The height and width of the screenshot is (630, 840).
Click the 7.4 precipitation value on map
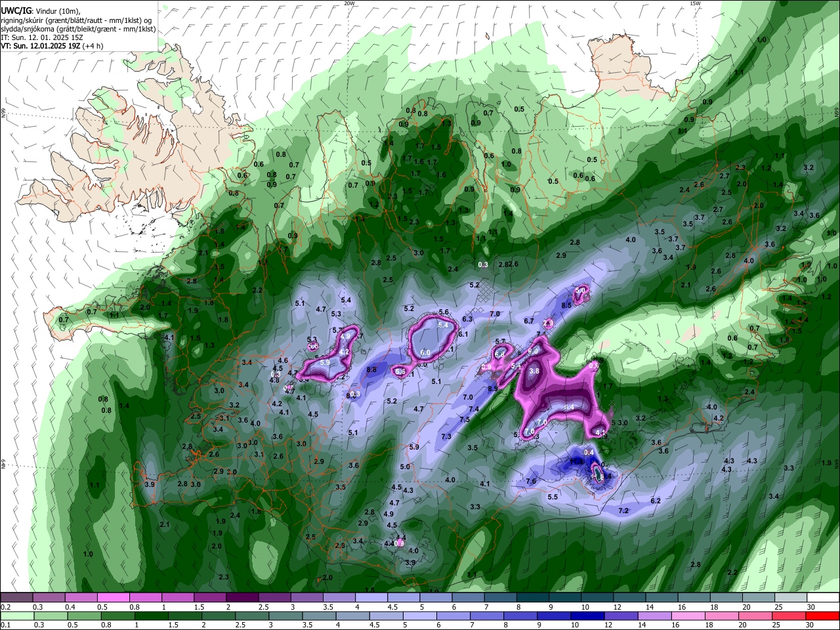coord(474,409)
